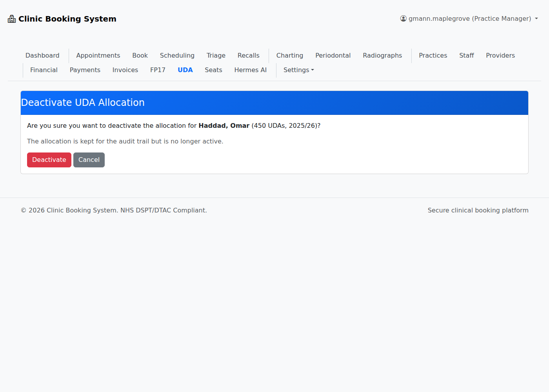View the Invoices section
This screenshot has width=549, height=392.
tap(125, 70)
